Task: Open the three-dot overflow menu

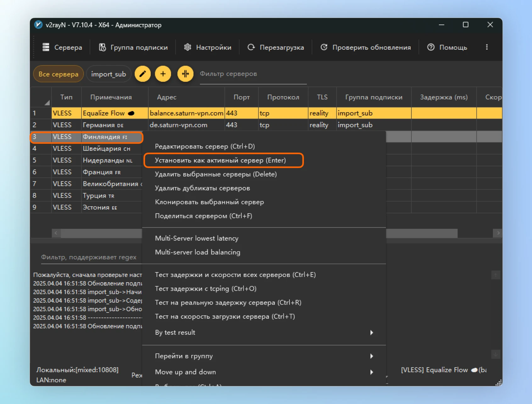Action: pyautogui.click(x=487, y=47)
